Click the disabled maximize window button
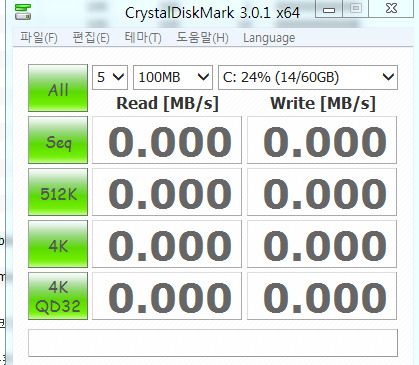The height and width of the screenshot is (365, 419). pyautogui.click(x=356, y=9)
